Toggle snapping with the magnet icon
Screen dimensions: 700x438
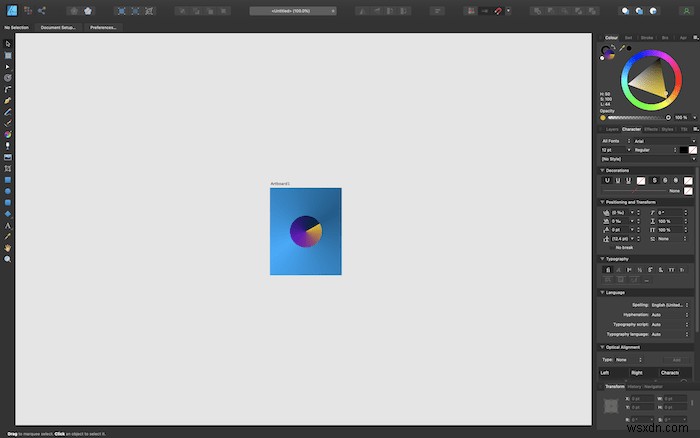[498, 11]
